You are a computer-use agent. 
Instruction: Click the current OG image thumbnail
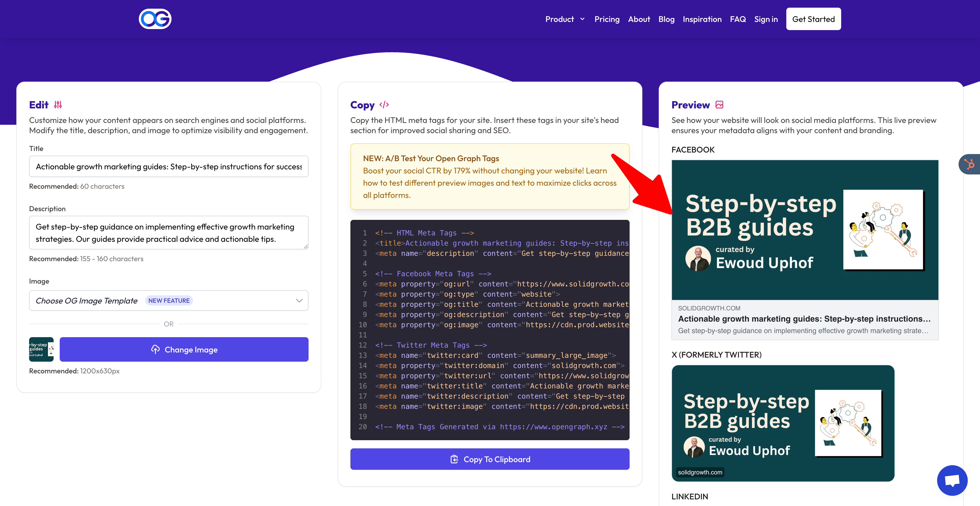pos(41,349)
